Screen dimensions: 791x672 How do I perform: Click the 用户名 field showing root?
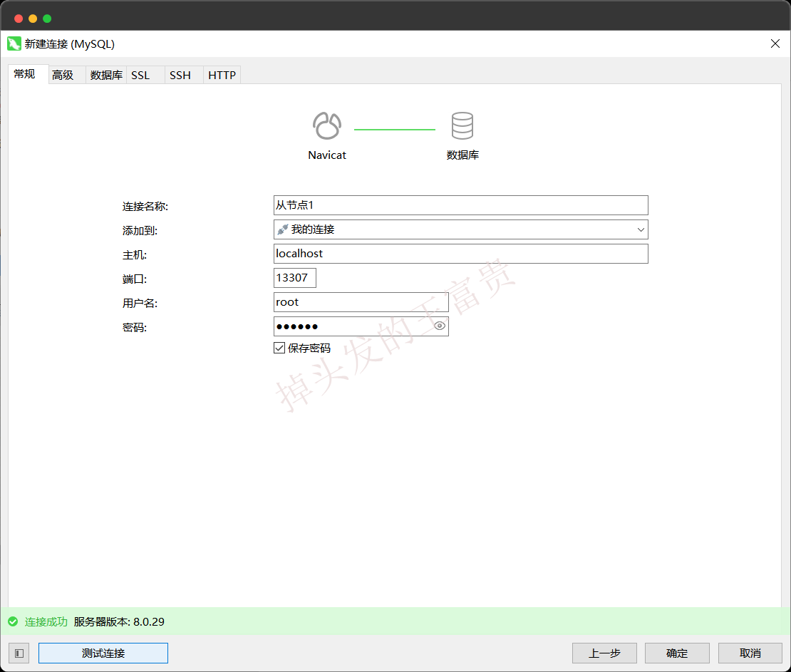tap(361, 302)
